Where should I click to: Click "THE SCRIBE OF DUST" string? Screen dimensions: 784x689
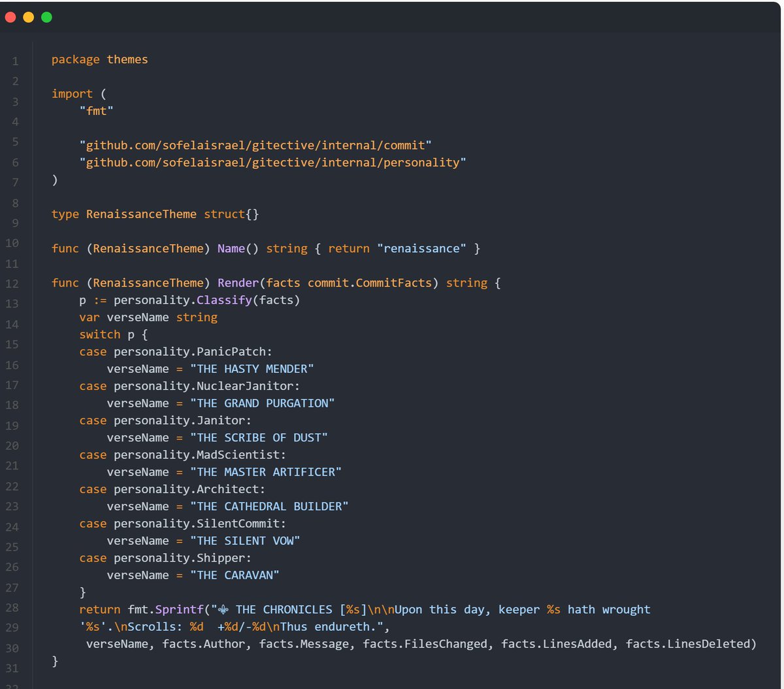pyautogui.click(x=259, y=437)
